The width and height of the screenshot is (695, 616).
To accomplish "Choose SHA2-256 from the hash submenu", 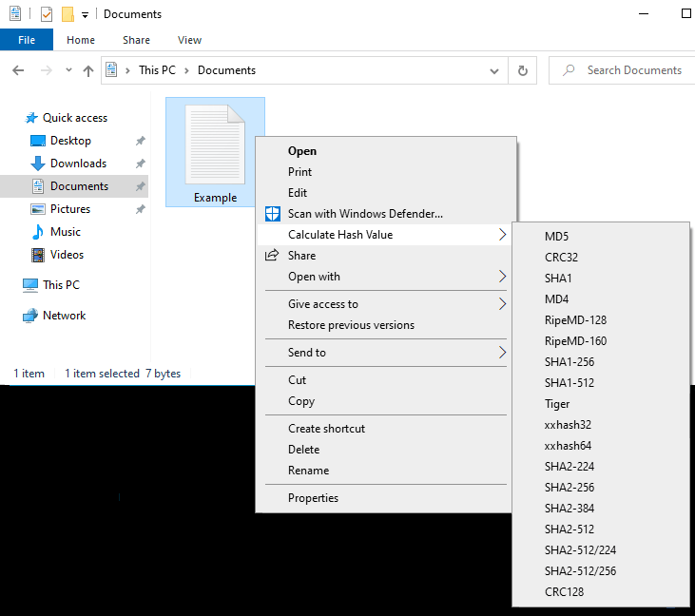I will (x=570, y=488).
